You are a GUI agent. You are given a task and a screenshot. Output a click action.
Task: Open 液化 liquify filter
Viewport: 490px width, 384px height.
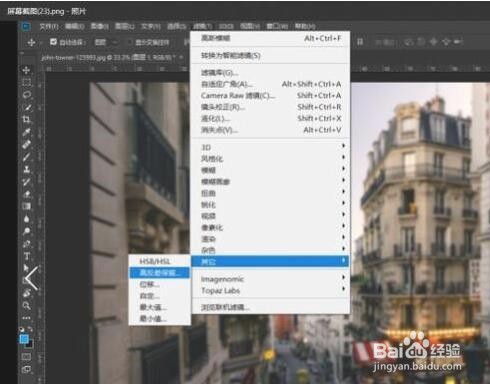270,118
